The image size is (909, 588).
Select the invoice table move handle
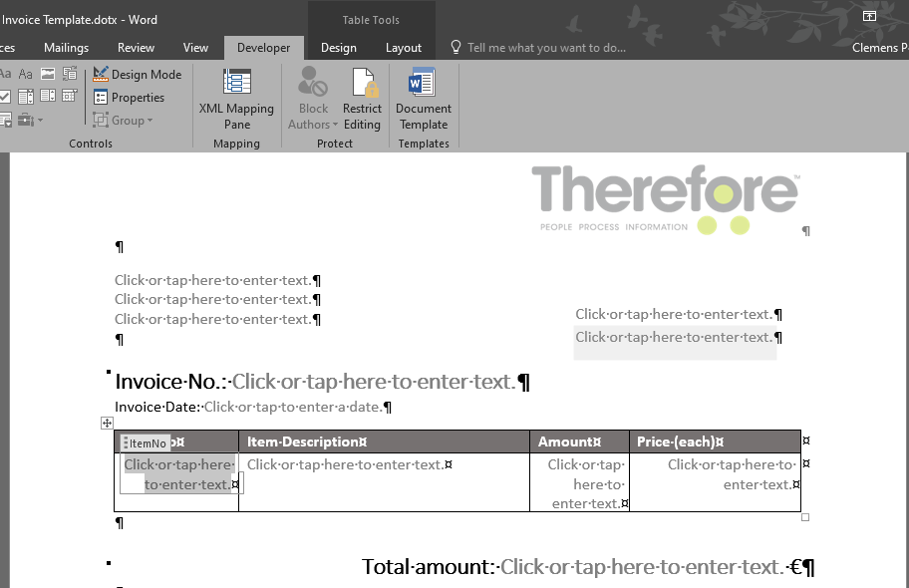(x=107, y=423)
